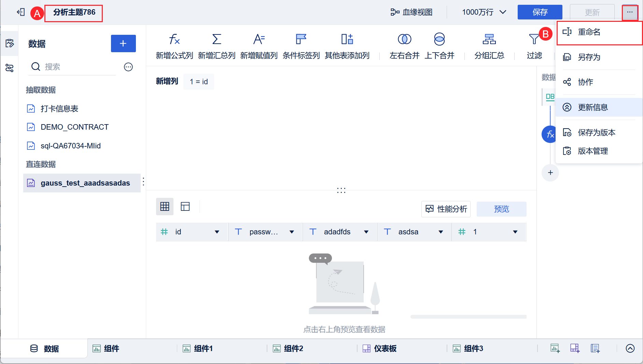
Task: Add a new step with plus node
Action: [550, 173]
